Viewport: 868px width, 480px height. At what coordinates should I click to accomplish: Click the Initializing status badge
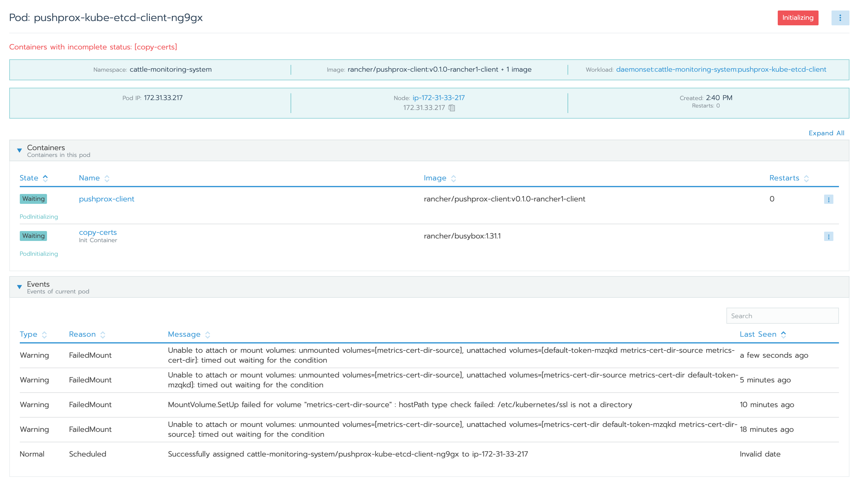798,18
